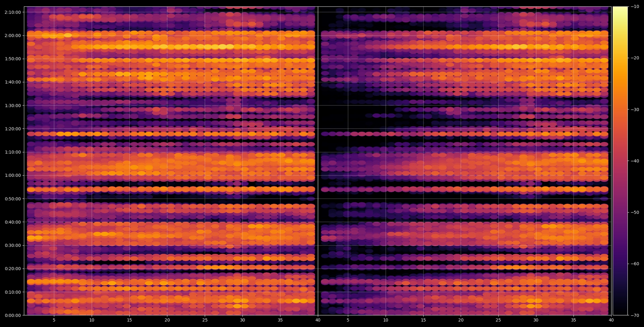Image resolution: width=644 pixels, height=327 pixels.
Task: Click the −20 colorbar tick label
Action: tap(635, 58)
